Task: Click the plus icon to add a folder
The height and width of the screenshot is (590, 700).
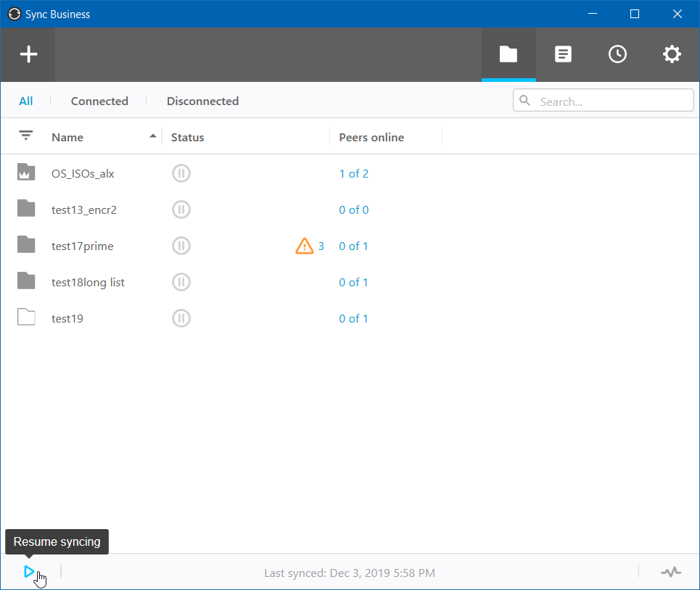Action: click(28, 54)
